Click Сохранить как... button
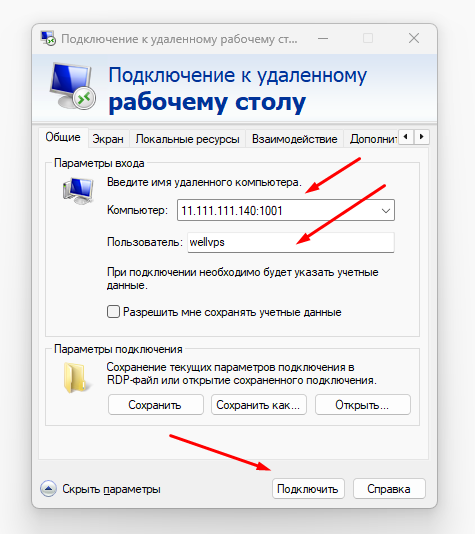Image resolution: width=475 pixels, height=534 pixels. pyautogui.click(x=259, y=405)
